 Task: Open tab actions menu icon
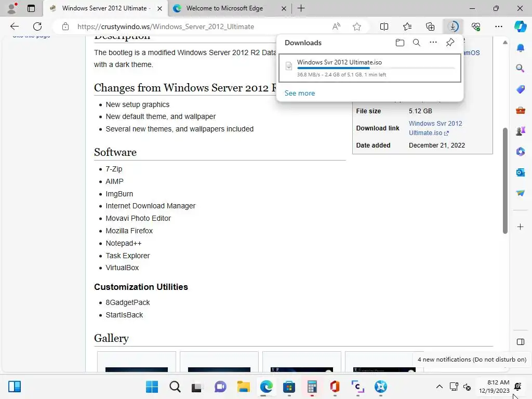click(x=31, y=8)
